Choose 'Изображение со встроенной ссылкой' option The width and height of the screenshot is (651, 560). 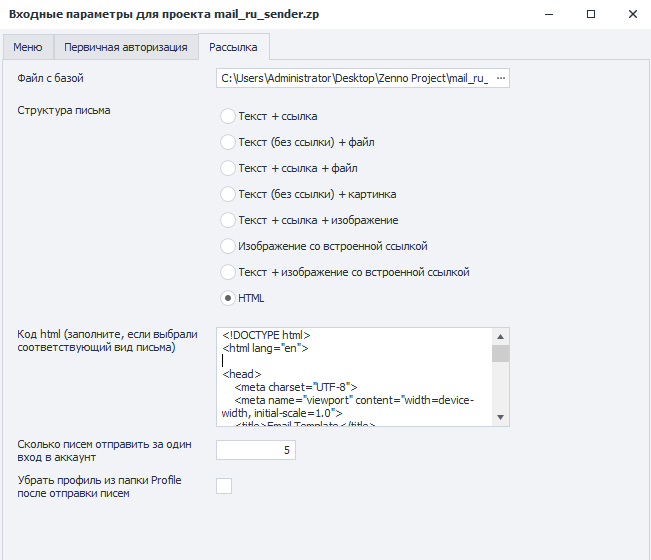tap(228, 246)
